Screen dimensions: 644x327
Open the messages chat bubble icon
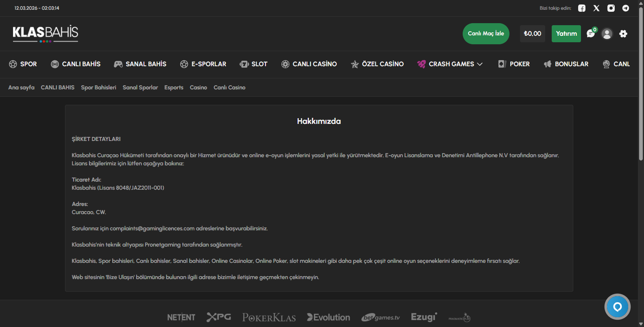click(591, 33)
